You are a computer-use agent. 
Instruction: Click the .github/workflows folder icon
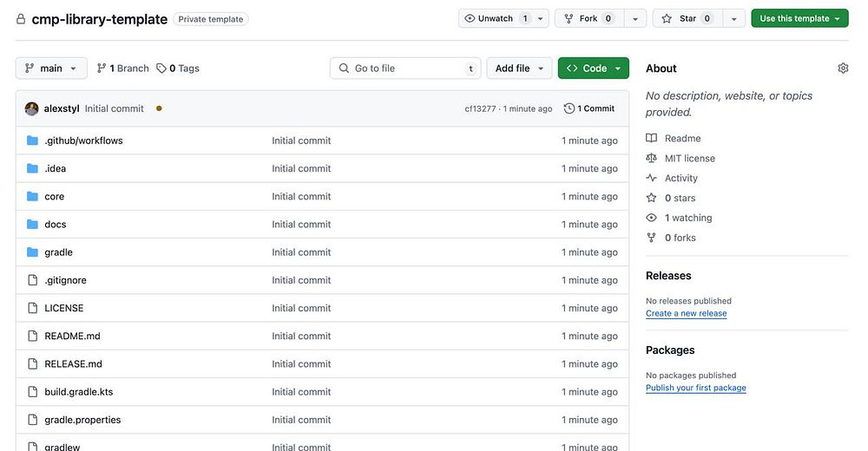(x=33, y=141)
